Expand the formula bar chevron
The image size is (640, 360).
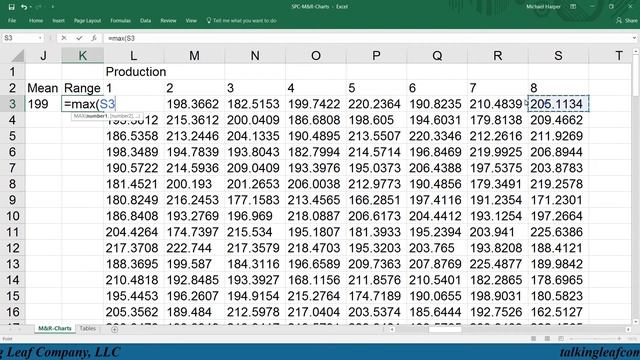(634, 38)
